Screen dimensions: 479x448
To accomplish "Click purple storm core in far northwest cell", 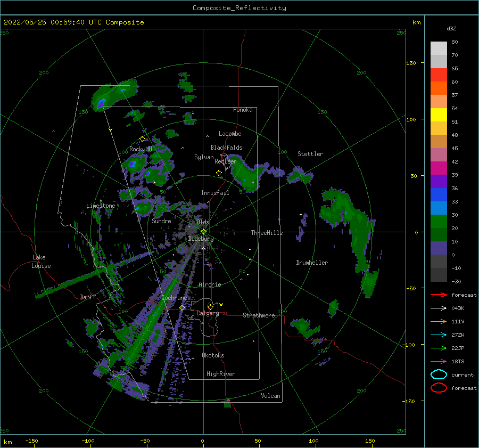I will [101, 103].
